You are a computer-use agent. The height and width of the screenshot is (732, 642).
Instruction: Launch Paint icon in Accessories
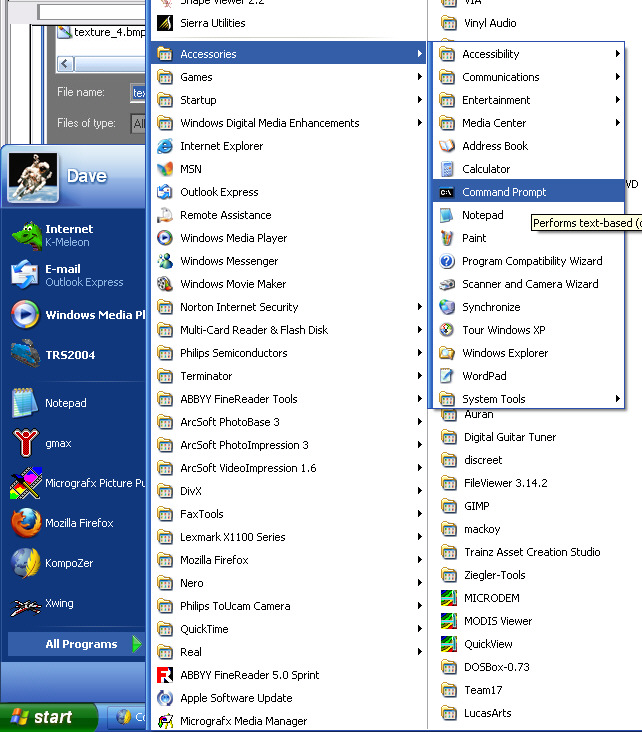click(x=447, y=238)
